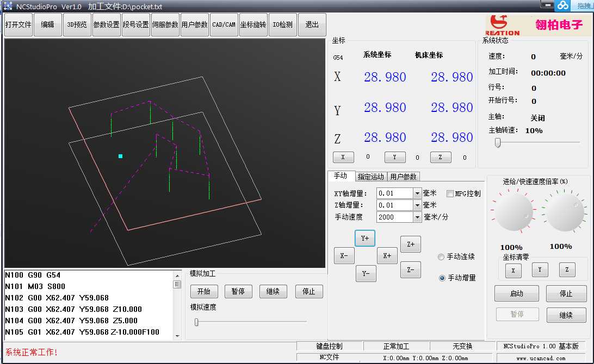The width and height of the screenshot is (594, 364).
Task: Expand the XY轴增量 dropdown
Action: [x=417, y=193]
